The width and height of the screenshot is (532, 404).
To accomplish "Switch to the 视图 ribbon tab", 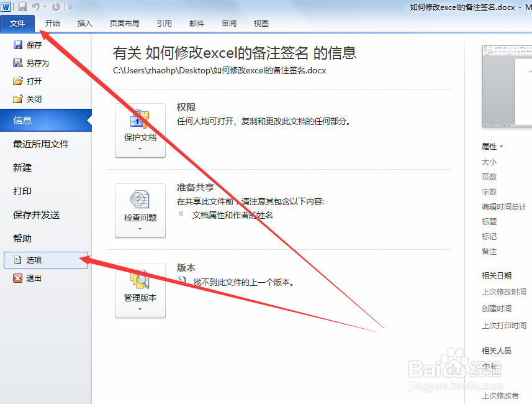I will 261,24.
